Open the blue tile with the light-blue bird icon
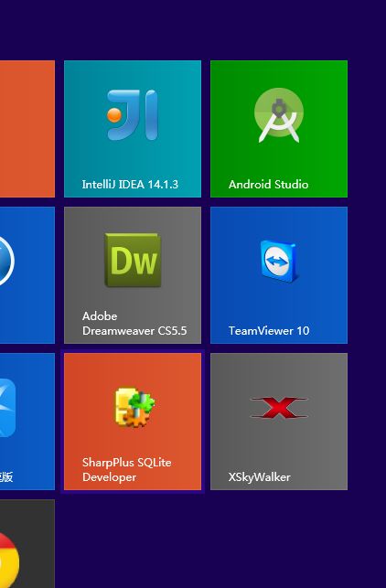 (x=27, y=422)
